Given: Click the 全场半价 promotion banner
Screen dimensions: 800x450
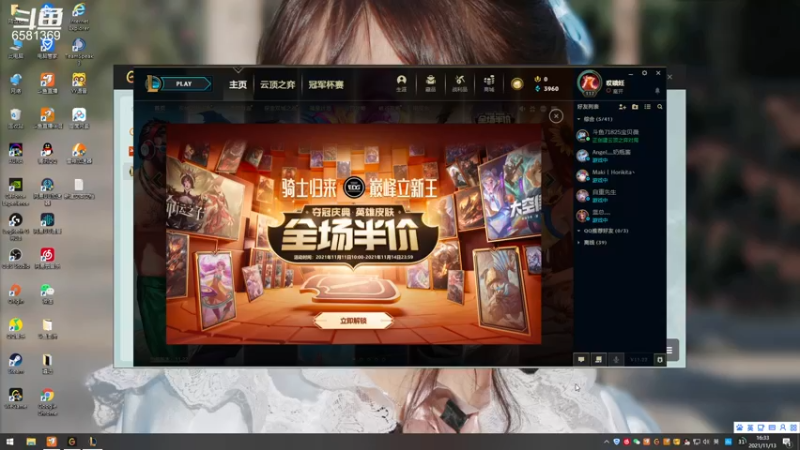Looking at the screenshot, I should [x=352, y=235].
